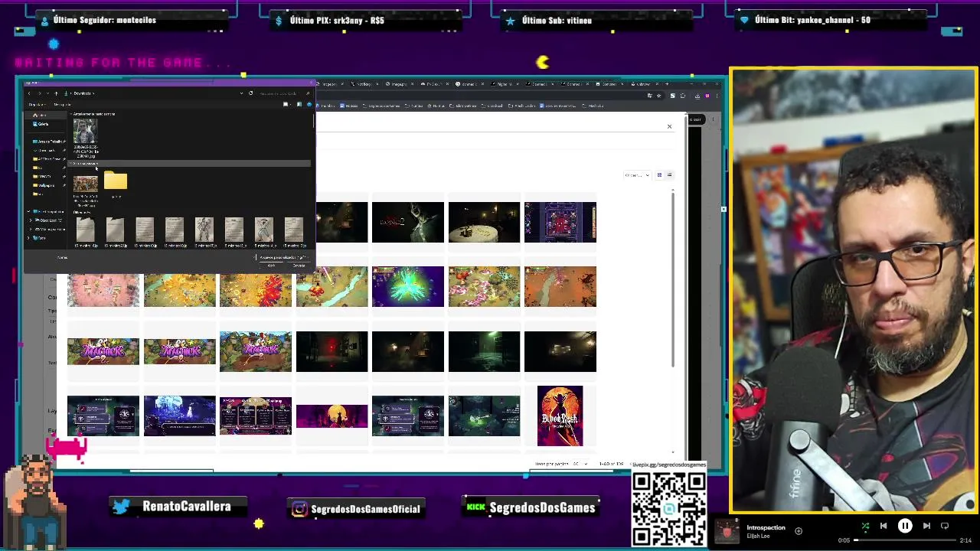Open address bar history dropdown in file dialog
Viewport: 980px width, 551px height.
click(x=241, y=93)
